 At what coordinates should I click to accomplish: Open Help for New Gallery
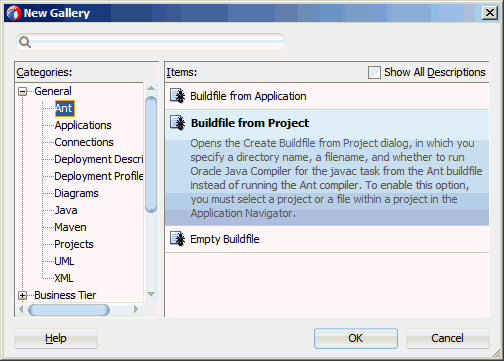[x=56, y=338]
